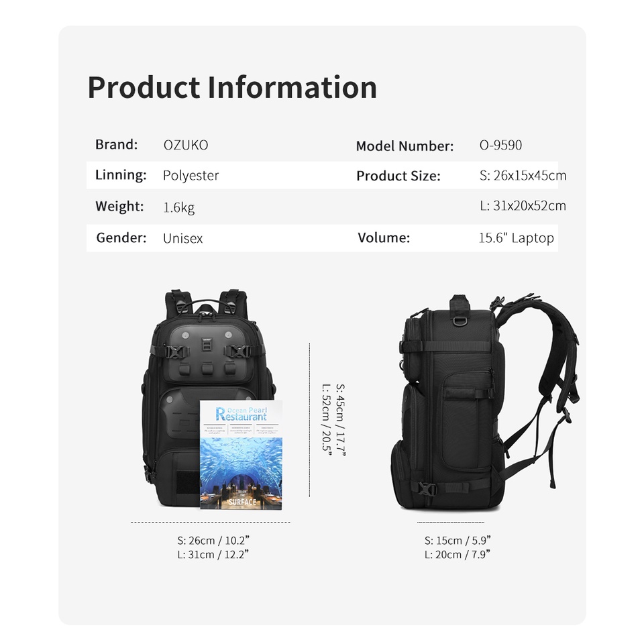Click the Volume label
Image resolution: width=644 pixels, height=644 pixels.
click(384, 237)
